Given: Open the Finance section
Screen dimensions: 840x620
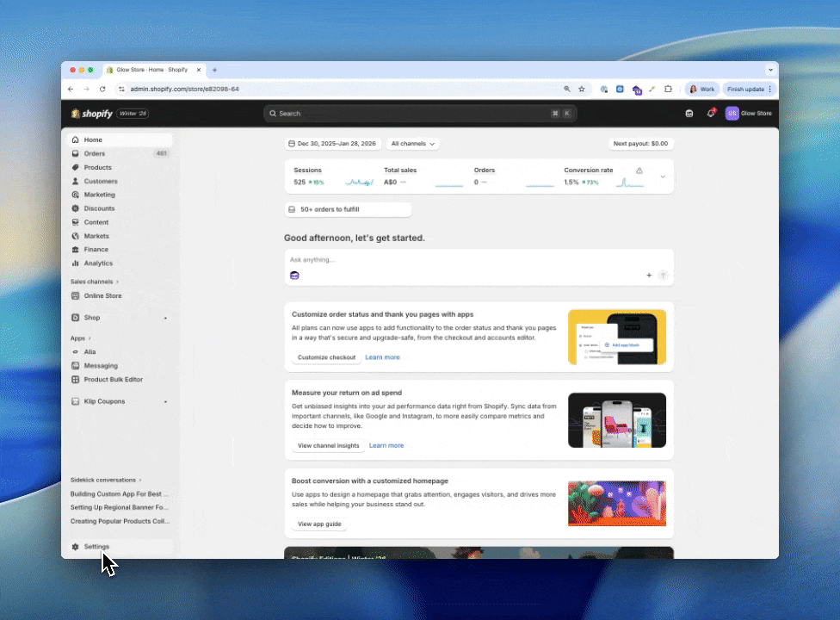Looking at the screenshot, I should [x=96, y=249].
